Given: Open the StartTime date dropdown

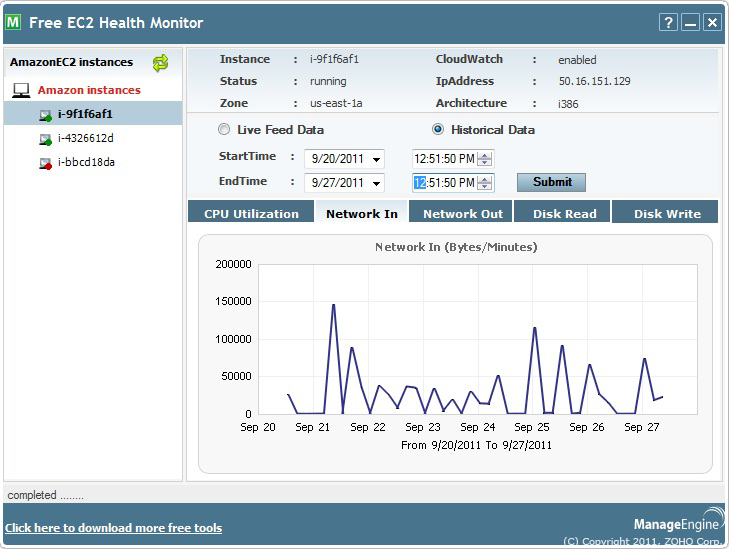Looking at the screenshot, I should click(x=377, y=159).
